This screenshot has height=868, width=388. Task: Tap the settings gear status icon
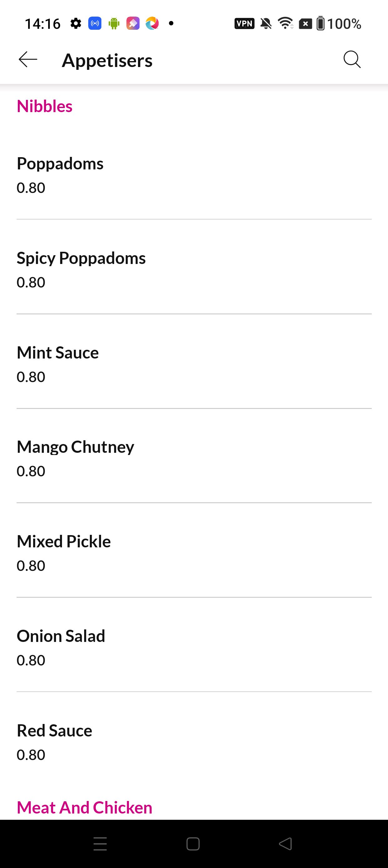click(76, 23)
